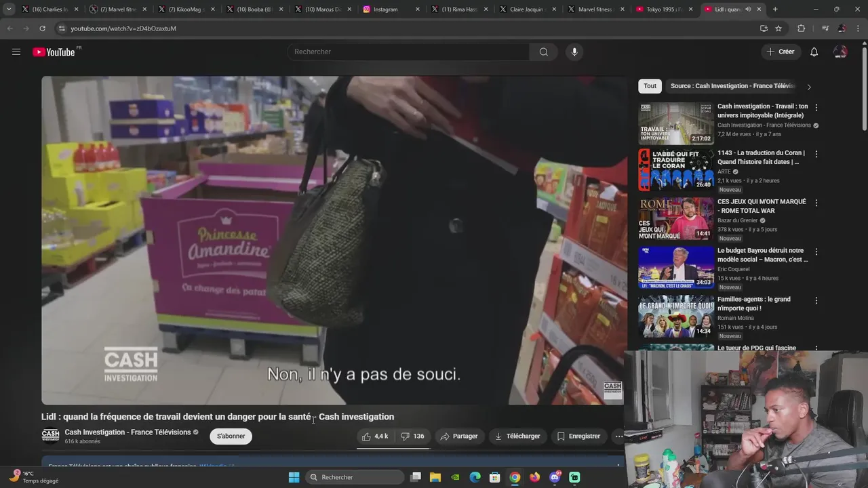The image size is (868, 488).
Task: Switch to the Rima Hassan tab
Action: 459,9
